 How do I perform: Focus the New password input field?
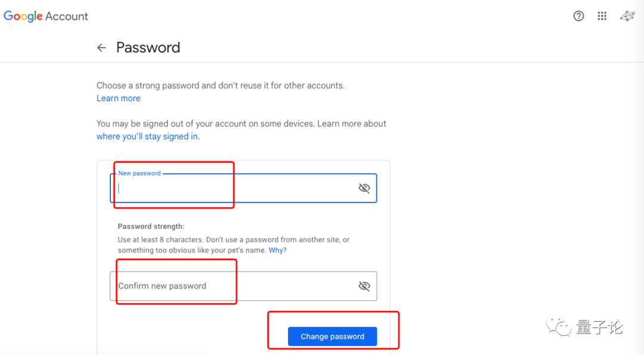[243, 188]
